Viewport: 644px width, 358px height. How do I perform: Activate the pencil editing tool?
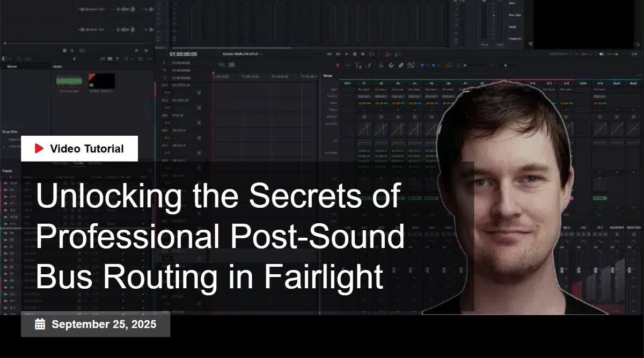pos(401,65)
